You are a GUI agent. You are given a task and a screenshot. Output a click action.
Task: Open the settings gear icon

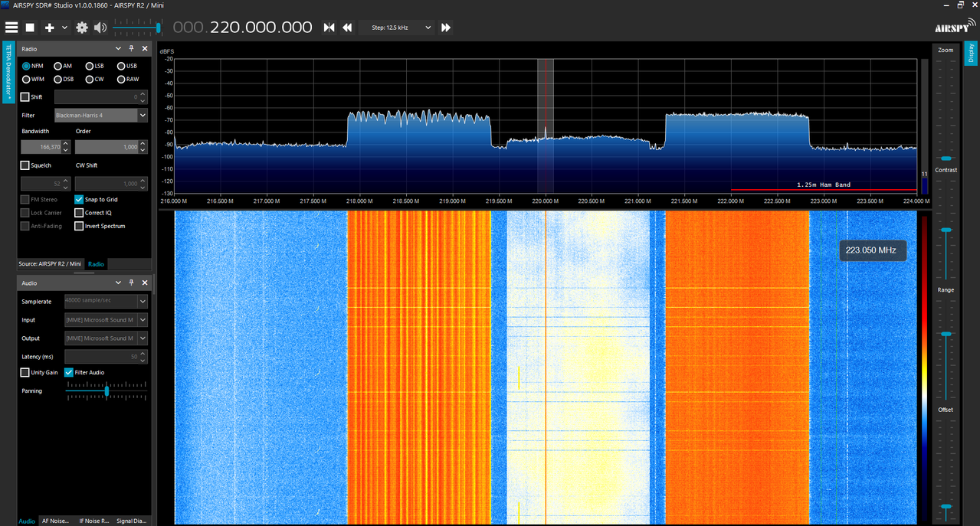click(82, 28)
